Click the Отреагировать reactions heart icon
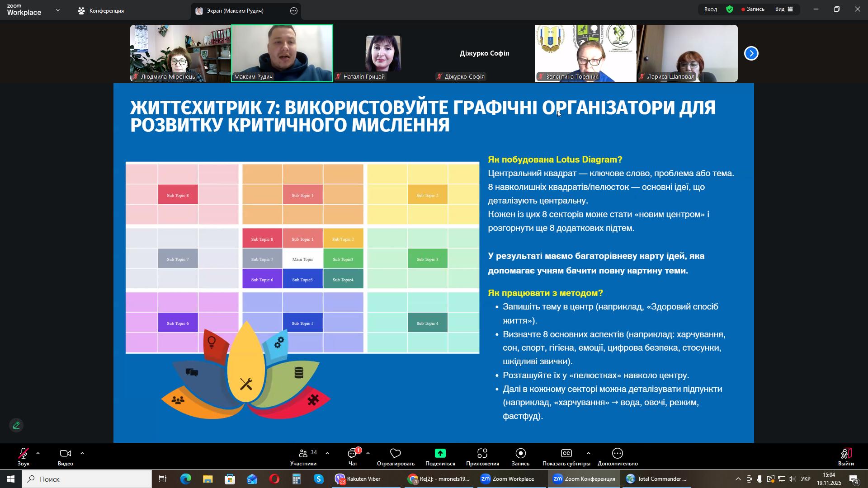The image size is (868, 488). (x=396, y=454)
